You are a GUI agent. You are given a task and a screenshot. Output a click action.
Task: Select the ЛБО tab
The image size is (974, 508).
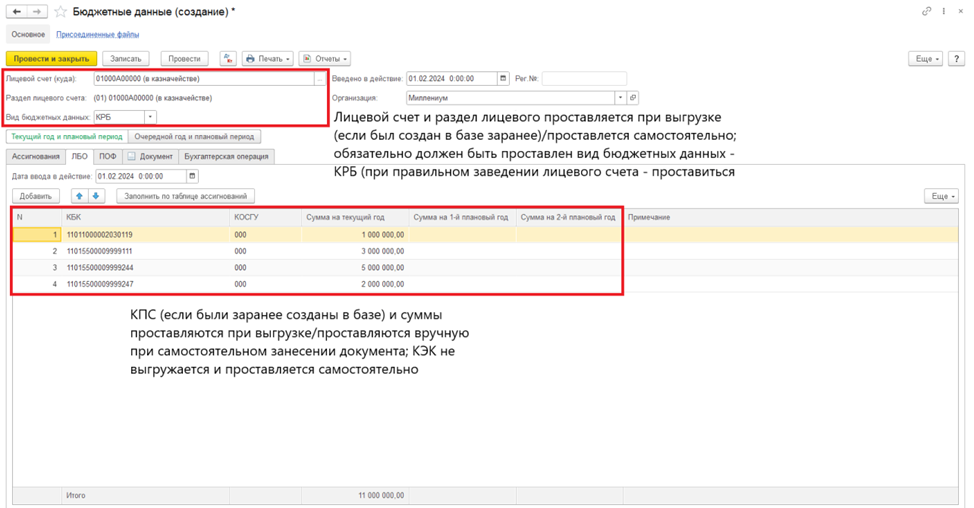point(80,156)
